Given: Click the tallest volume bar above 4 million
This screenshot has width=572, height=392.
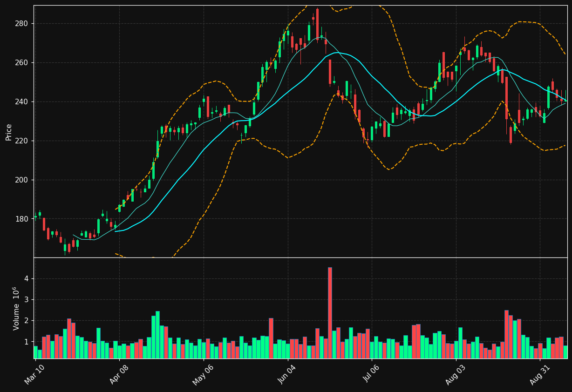Looking at the screenshot, I should click(x=330, y=313).
